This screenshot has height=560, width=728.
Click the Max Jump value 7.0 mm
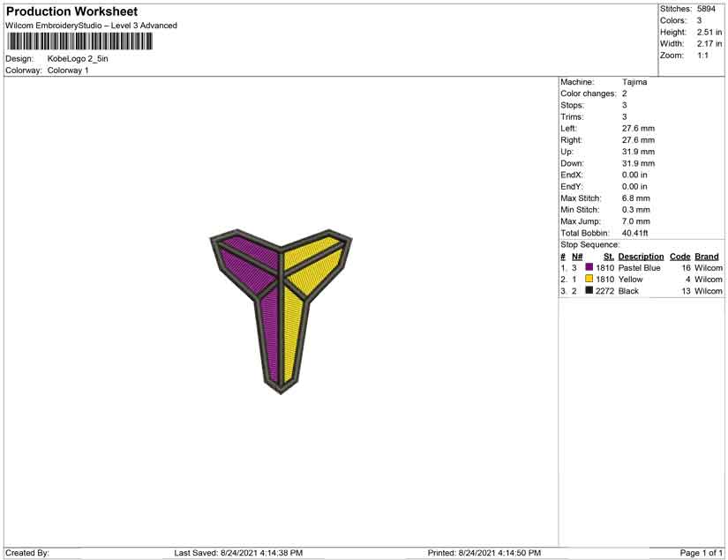pyautogui.click(x=636, y=221)
